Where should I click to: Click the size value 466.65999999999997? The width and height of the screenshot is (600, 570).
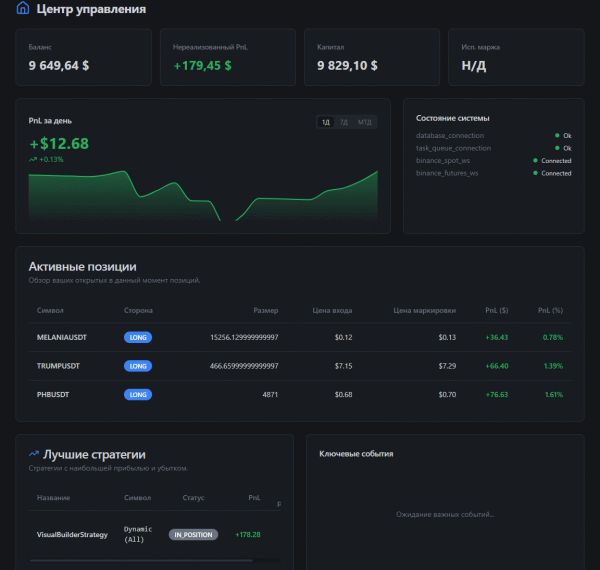[x=244, y=366]
